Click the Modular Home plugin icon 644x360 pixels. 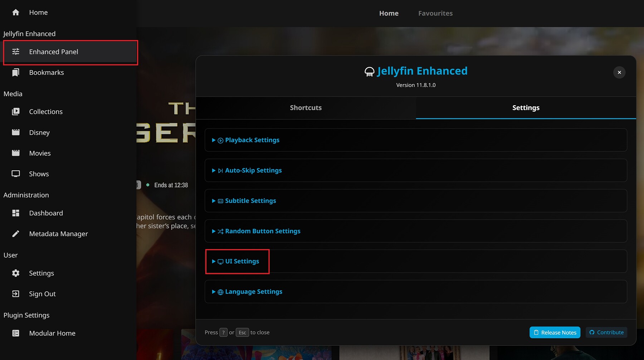[16, 334]
